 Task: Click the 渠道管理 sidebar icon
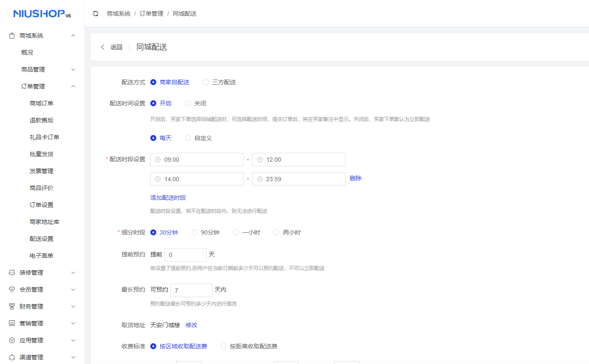coord(11,357)
